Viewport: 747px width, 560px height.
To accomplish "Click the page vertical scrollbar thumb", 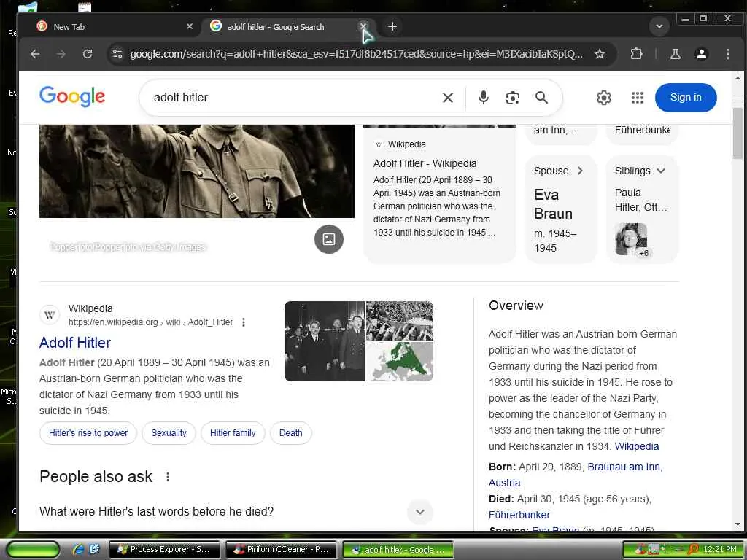I will coord(738,133).
